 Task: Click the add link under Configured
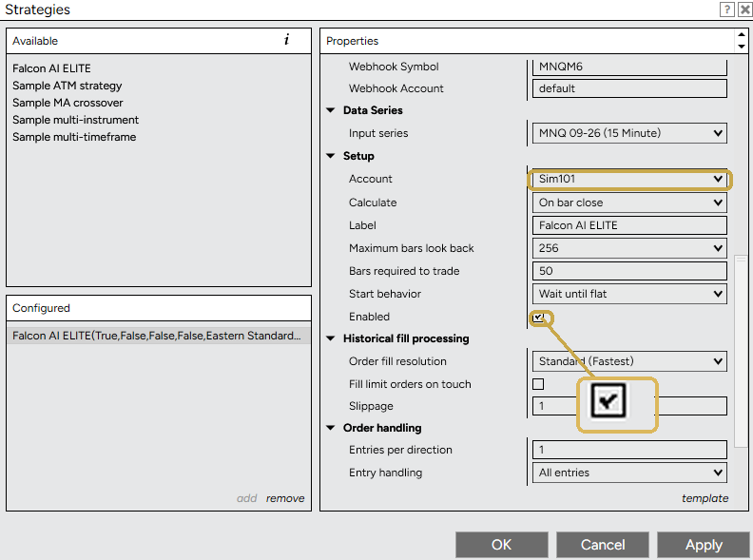point(247,498)
